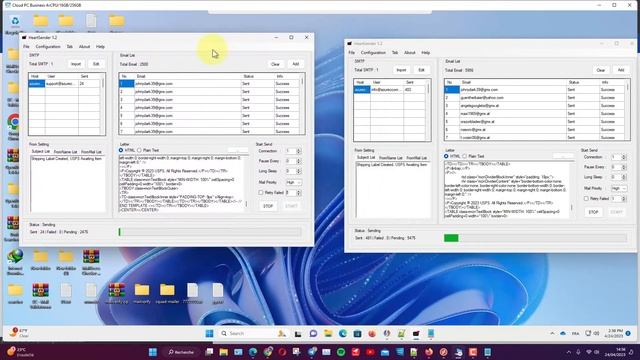Open File Explorer in the Cloud PC taskbar
Viewport: 640px width, 360px height.
click(x=328, y=333)
